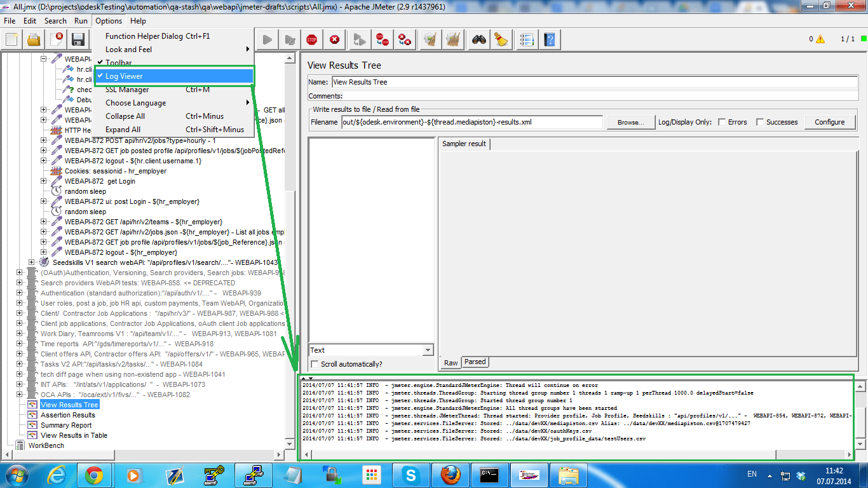Viewport: 868px width, 488px height.
Task: Open Skype from the taskbar
Action: click(x=410, y=475)
